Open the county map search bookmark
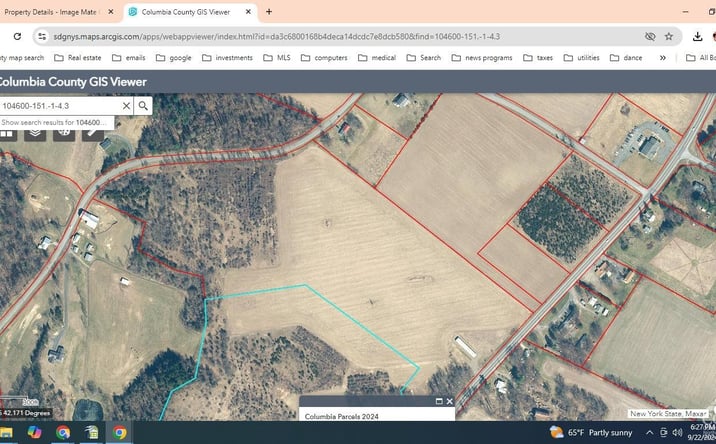 22,58
